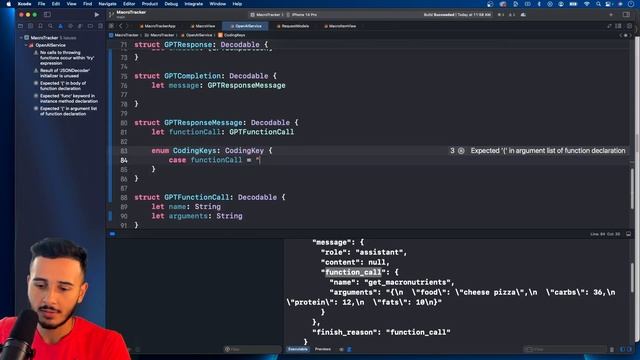Viewport: 640px width, 360px height.
Task: Choose the iPhone 14 Pro run destination
Action: (302, 15)
